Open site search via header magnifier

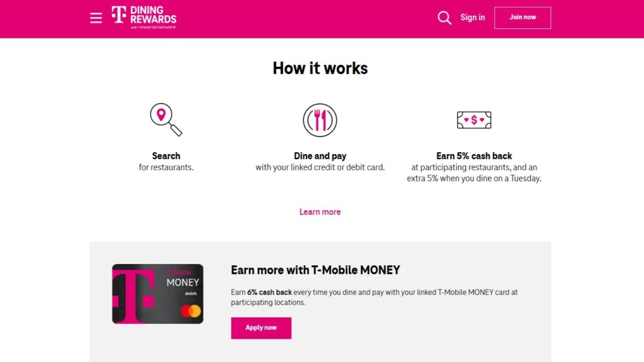[444, 18]
